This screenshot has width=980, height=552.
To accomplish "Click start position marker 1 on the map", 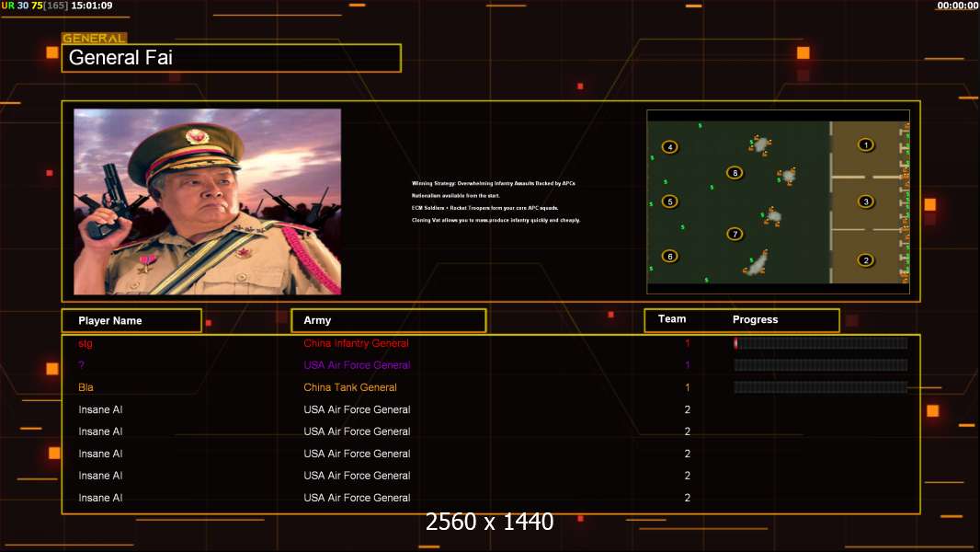I will point(864,144).
